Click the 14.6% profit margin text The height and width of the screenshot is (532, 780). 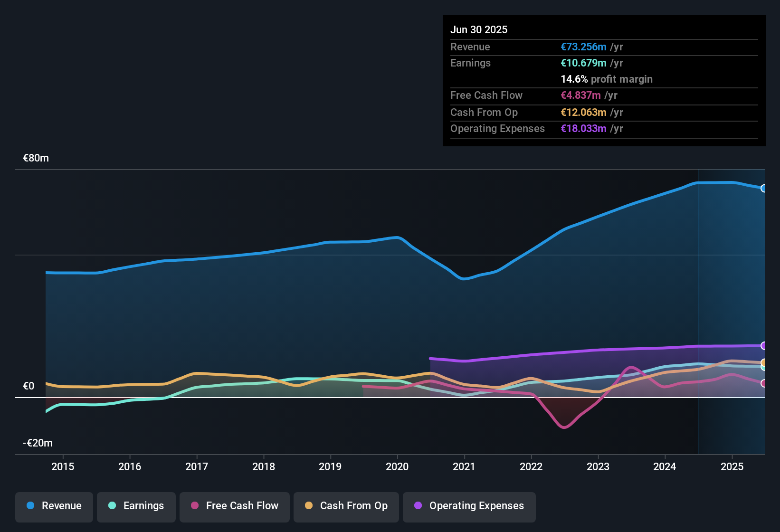607,79
